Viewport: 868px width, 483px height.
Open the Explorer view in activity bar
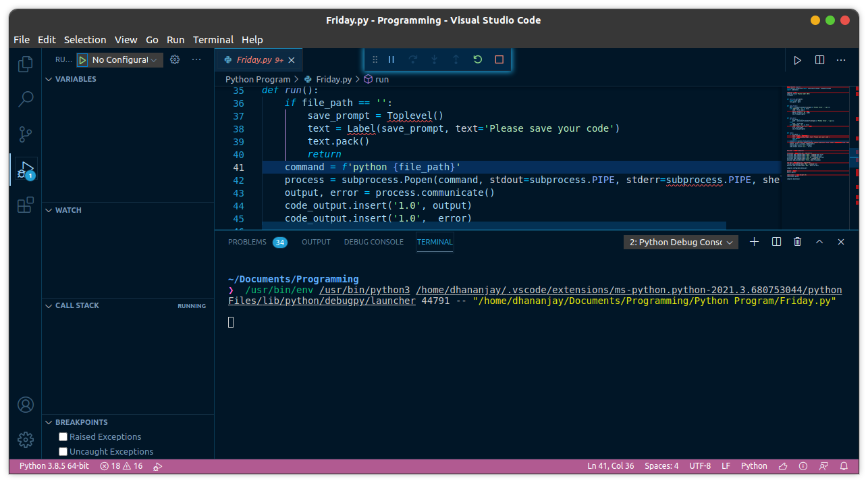pyautogui.click(x=25, y=64)
